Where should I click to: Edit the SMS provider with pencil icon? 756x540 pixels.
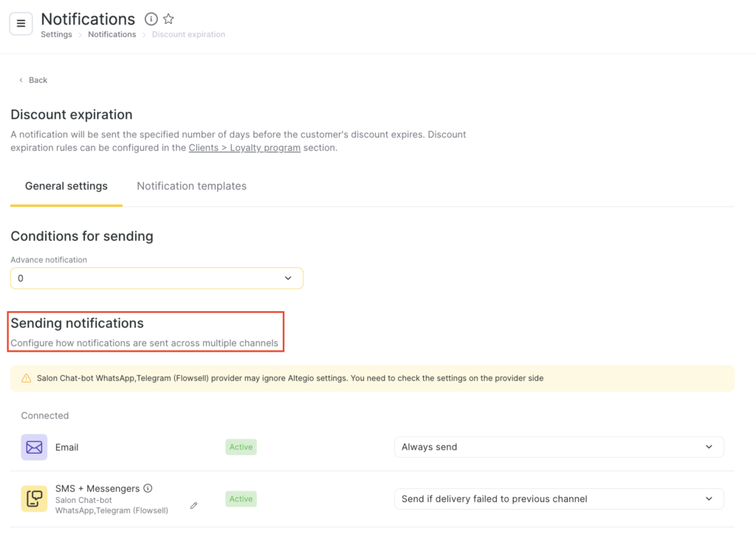194,505
